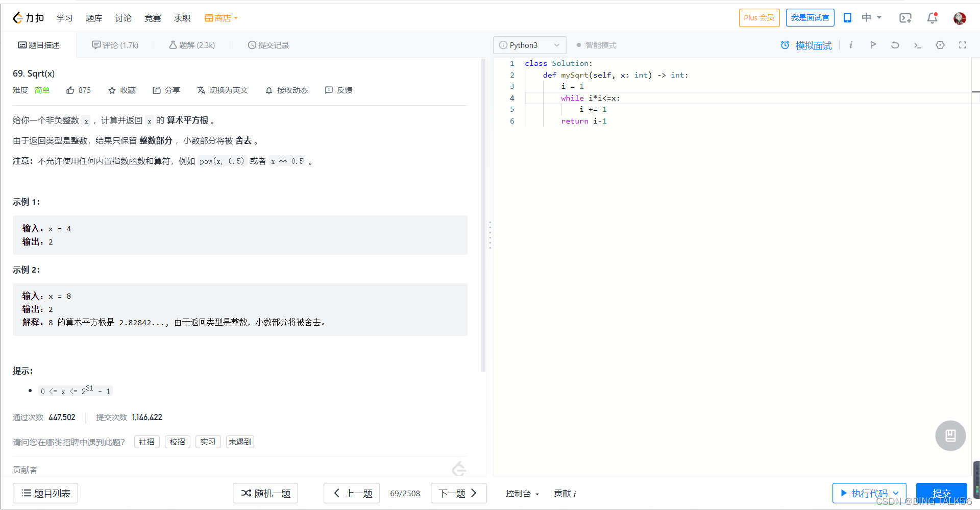Submit the solution with 提交
The image size is (980, 510).
(x=941, y=493)
